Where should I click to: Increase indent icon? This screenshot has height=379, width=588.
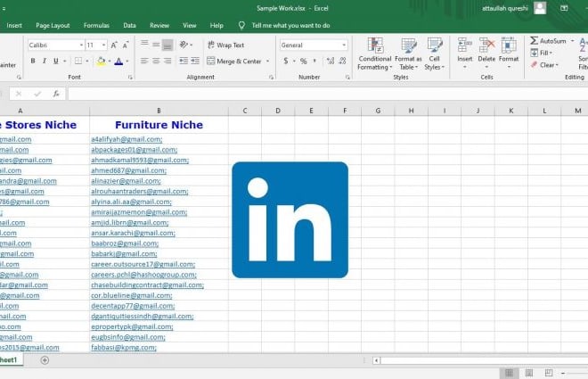tap(195, 61)
